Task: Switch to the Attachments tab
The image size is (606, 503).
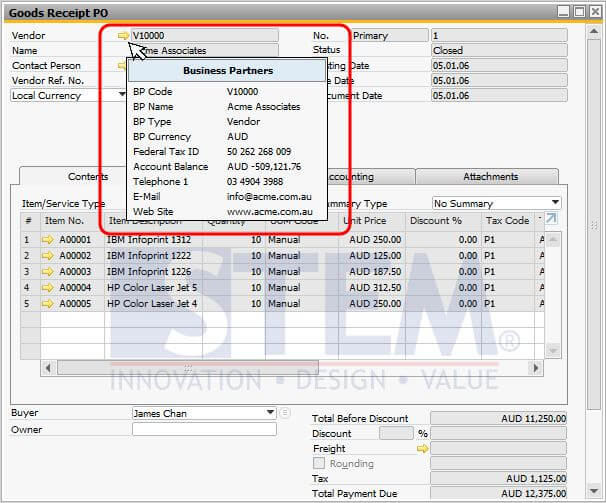Action: pos(487,177)
